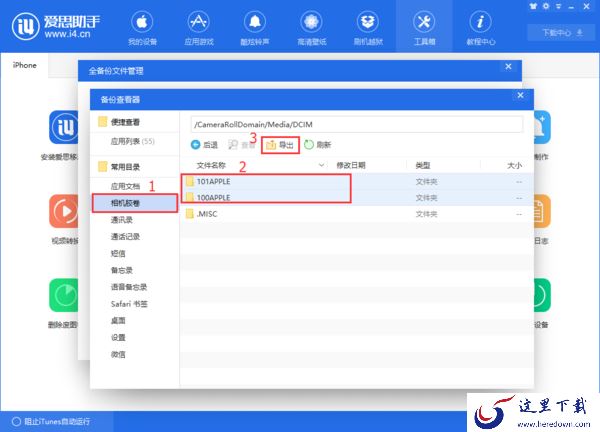Image resolution: width=600 pixels, height=432 pixels.
Task: Open settings gear in title bar
Action: pos(546,6)
